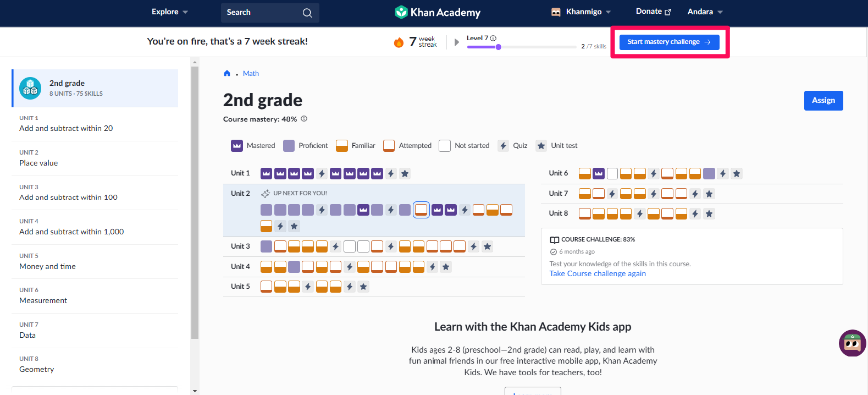Click the Unit test legend star icon
The height and width of the screenshot is (395, 868).
coord(541,146)
